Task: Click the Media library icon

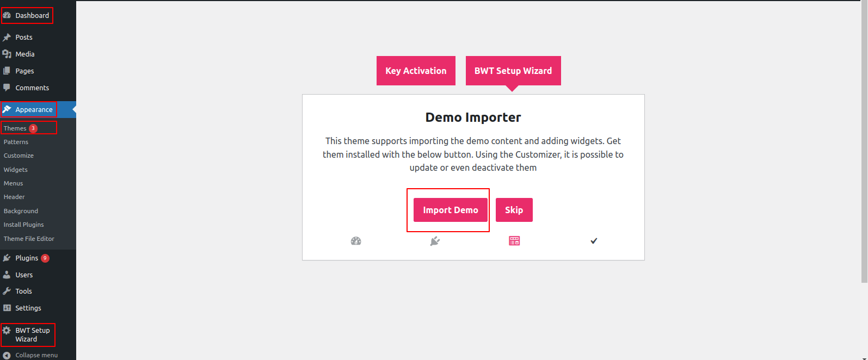Action: pos(7,54)
